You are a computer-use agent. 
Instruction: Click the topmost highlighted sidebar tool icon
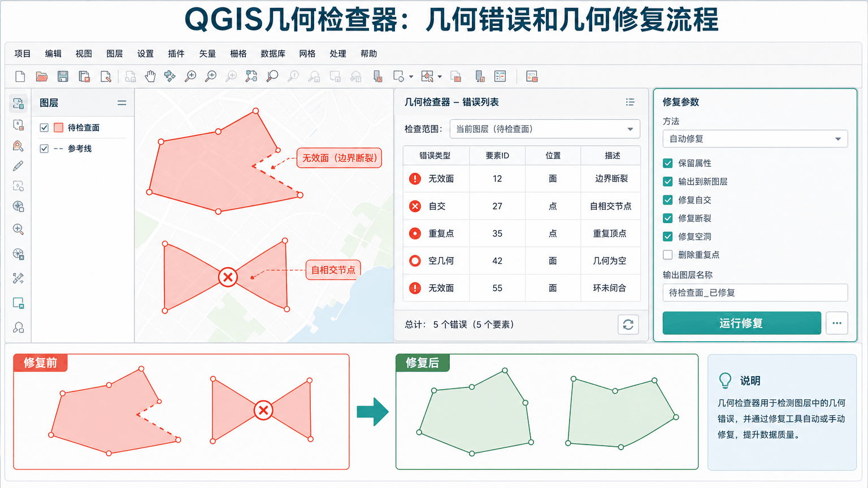(x=18, y=103)
